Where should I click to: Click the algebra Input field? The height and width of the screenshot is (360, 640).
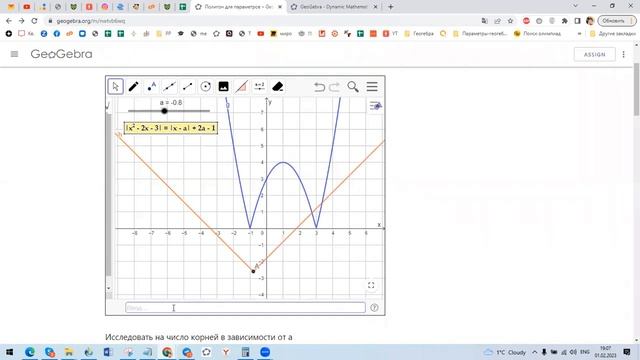[x=245, y=308]
